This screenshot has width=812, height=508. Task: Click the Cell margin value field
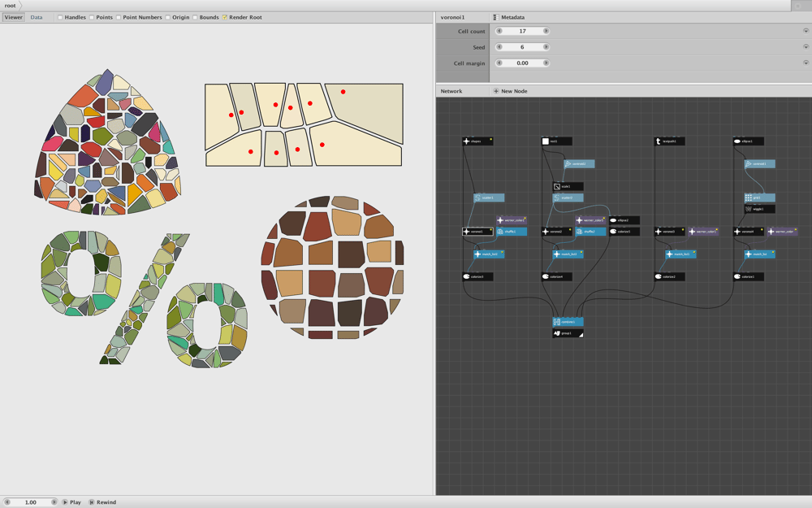522,63
